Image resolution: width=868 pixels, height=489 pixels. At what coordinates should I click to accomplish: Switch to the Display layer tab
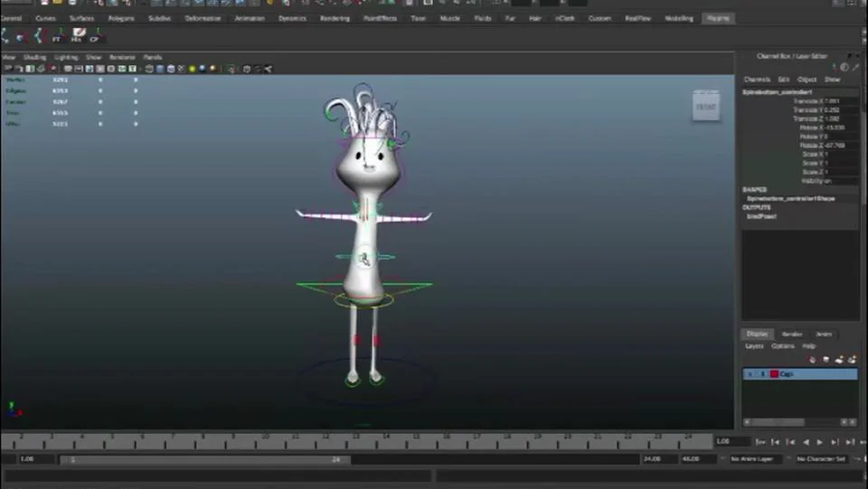(757, 334)
